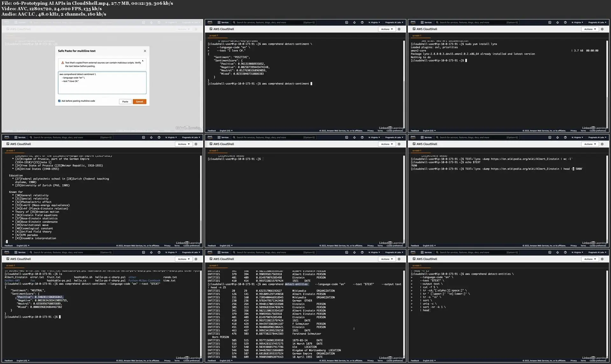611x364 pixels.
Task: Click "[32]Photoelectric effect" line in Known for list
Action: pyautogui.click(x=33, y=202)
